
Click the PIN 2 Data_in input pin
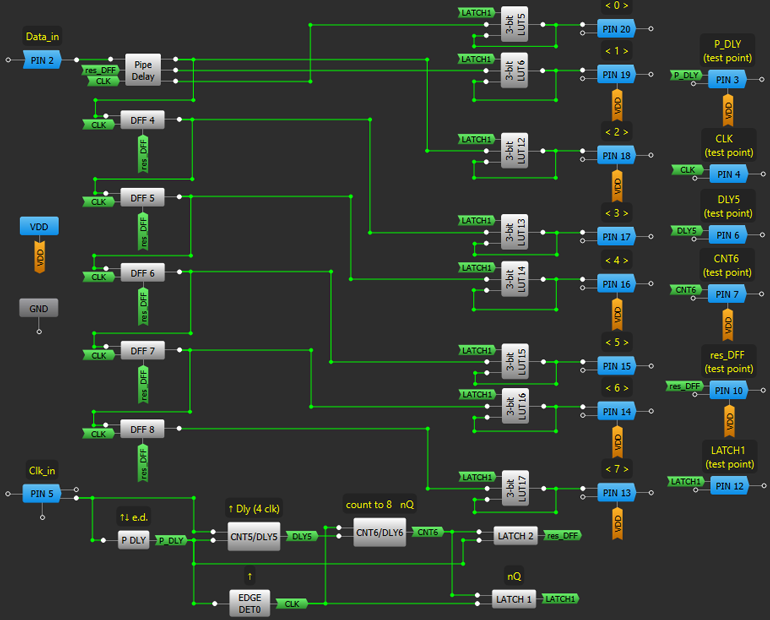coord(43,61)
